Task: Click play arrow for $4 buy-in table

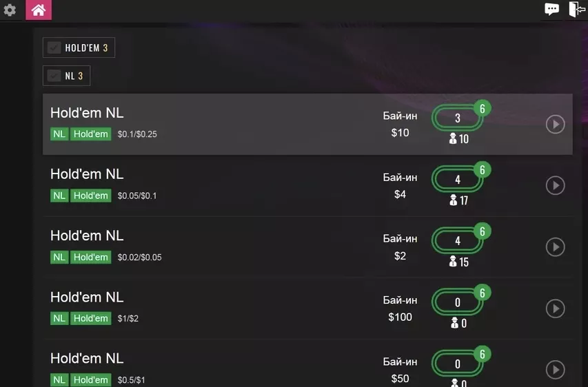Action: 556,185
